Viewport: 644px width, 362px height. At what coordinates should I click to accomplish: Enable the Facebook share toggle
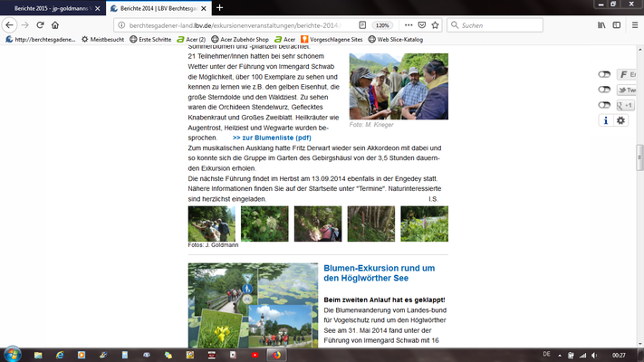pos(604,74)
